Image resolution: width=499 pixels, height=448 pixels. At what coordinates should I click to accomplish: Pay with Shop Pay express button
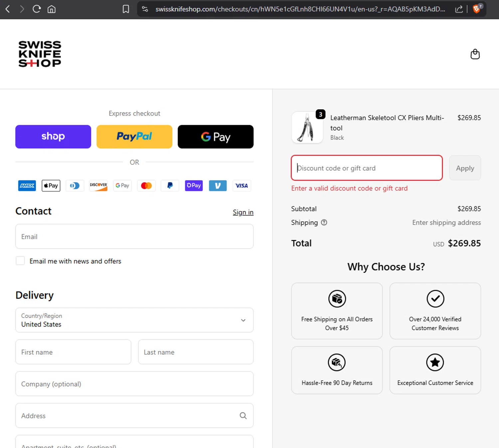[53, 136]
